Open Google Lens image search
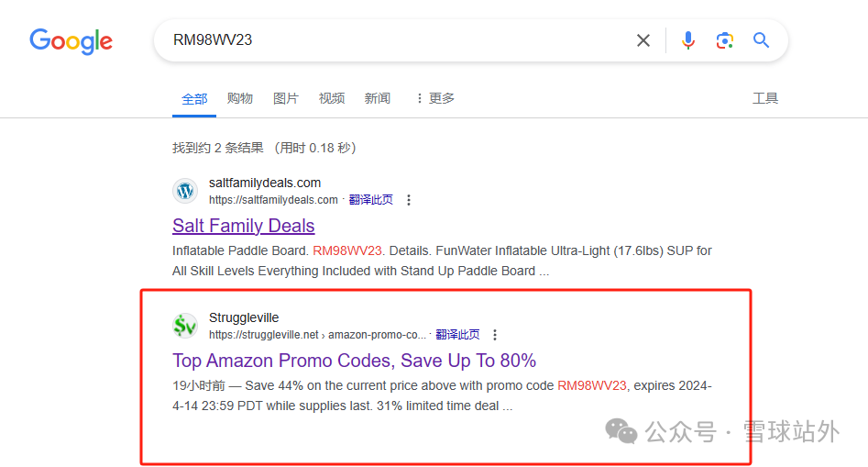The image size is (868, 467). click(725, 40)
